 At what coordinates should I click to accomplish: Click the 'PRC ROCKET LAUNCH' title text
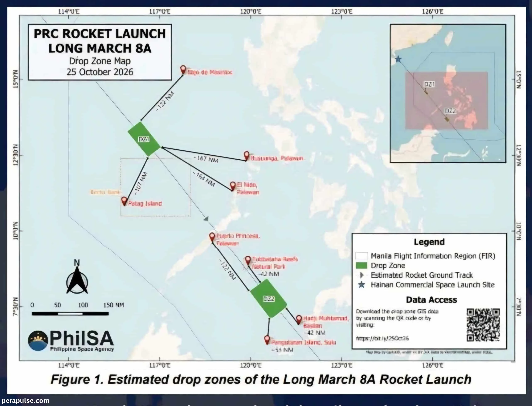click(x=100, y=34)
